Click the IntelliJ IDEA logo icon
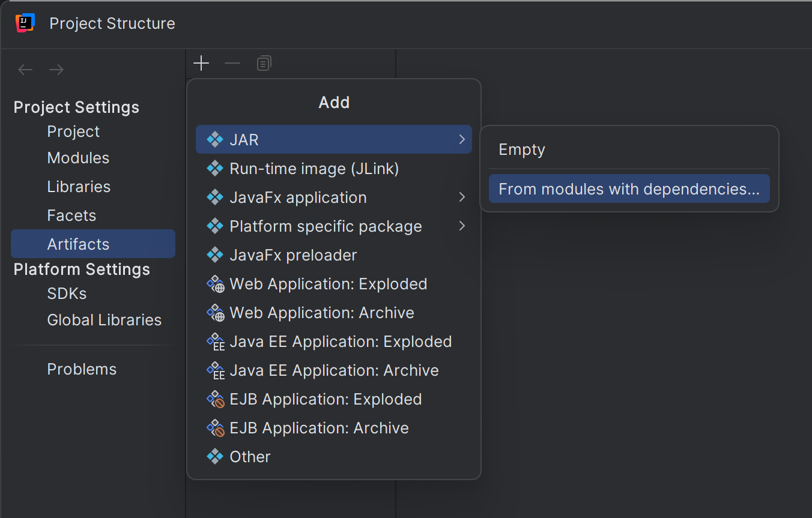 25,23
